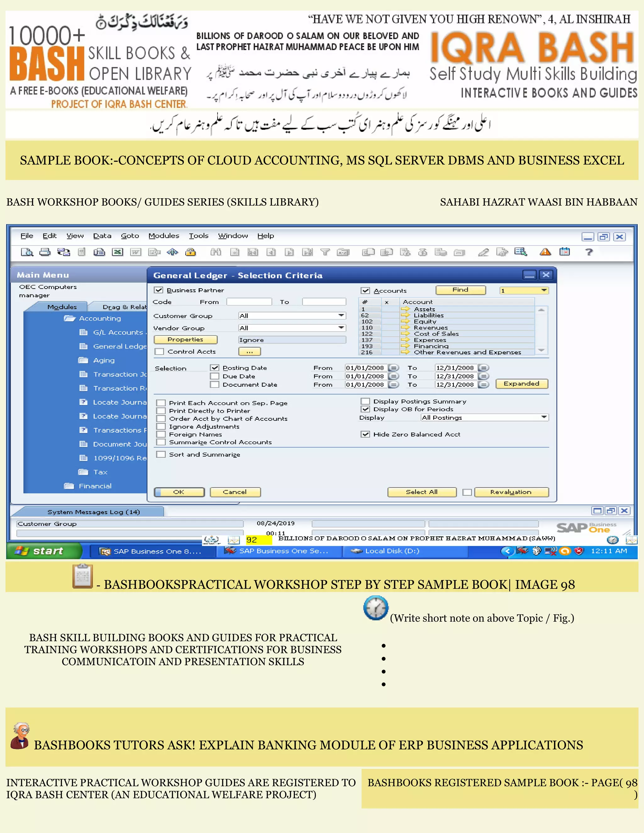Screen dimensions: 644x833
Task: Uncheck the Accounts checkbox
Action: (365, 291)
